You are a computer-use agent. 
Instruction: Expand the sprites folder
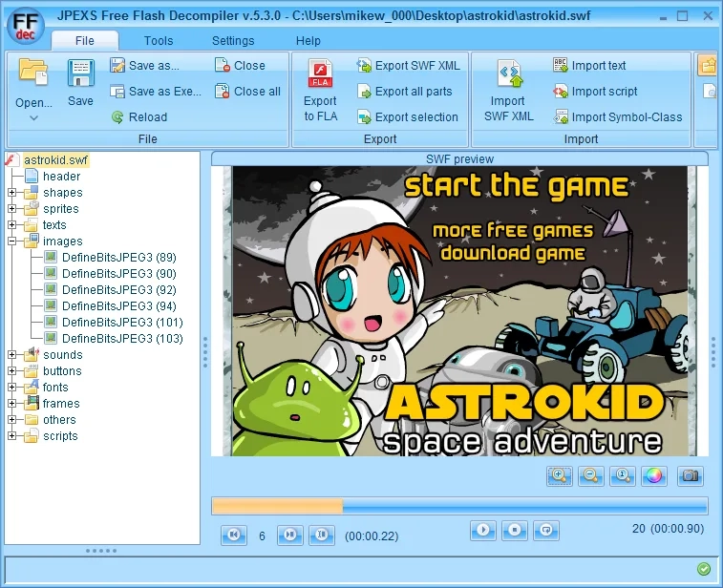(x=12, y=209)
